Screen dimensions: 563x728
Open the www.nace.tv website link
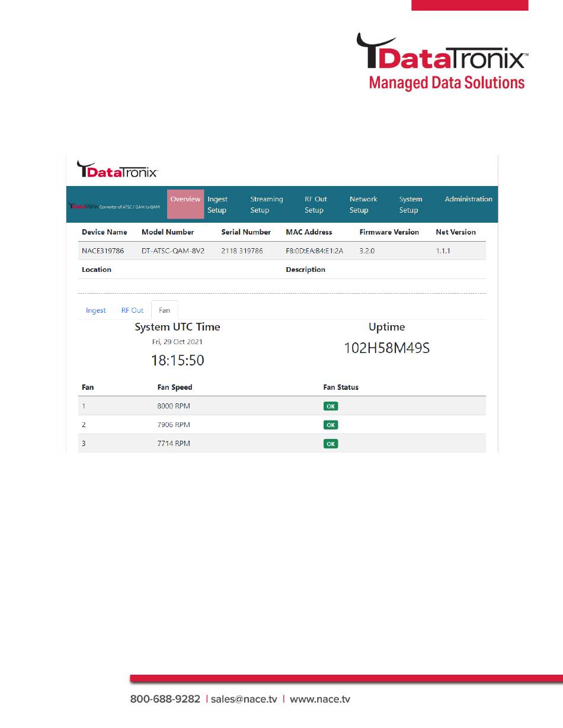coord(319,700)
